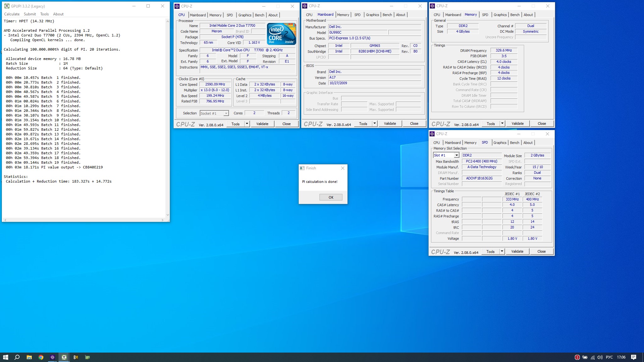
Task: Open Tools dropdown arrow in Memory window
Action: pos(502,123)
